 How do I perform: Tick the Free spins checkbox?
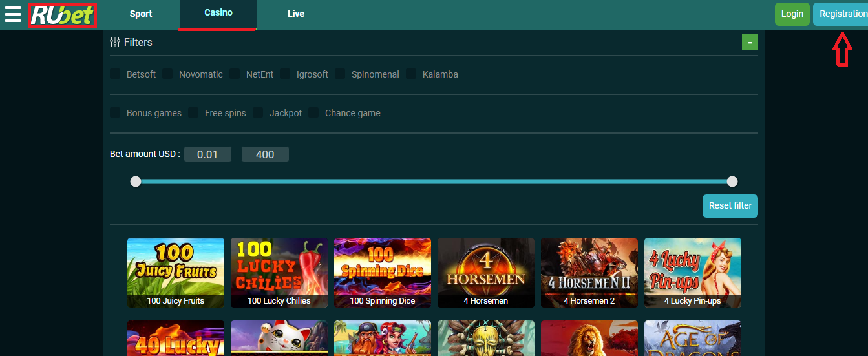(193, 112)
